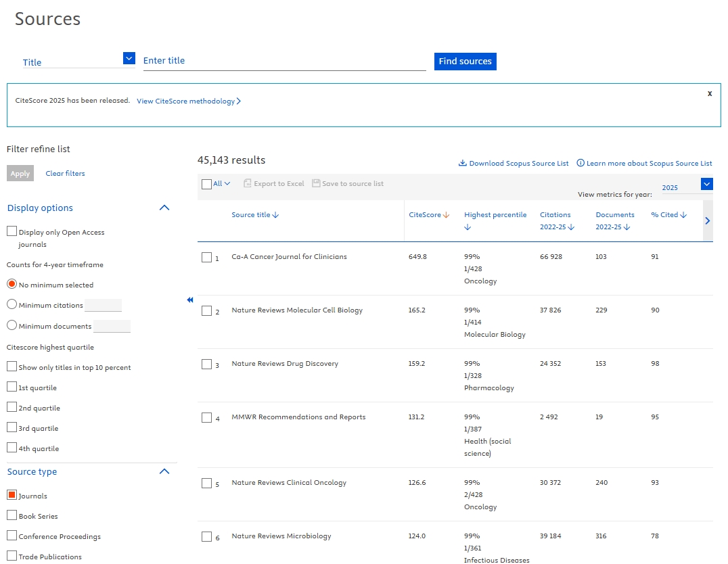The image size is (728, 564).
Task: Click the greyed Apply filter button
Action: pos(20,173)
